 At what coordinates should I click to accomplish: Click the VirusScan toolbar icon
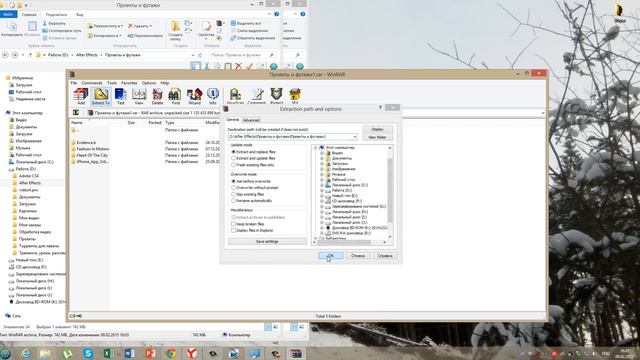[x=235, y=96]
